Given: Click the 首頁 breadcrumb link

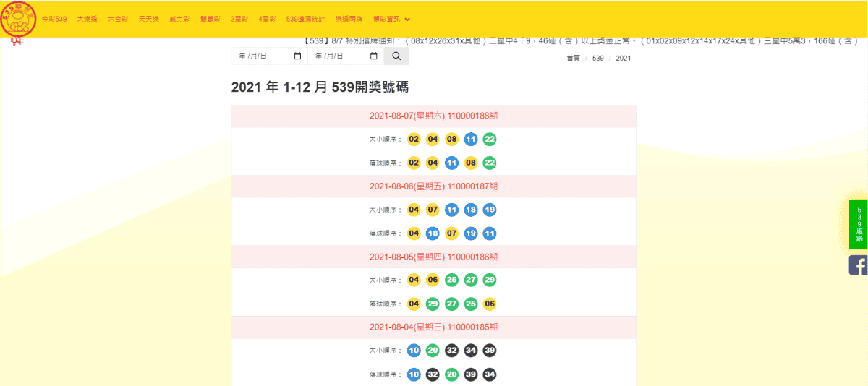Looking at the screenshot, I should pos(573,58).
